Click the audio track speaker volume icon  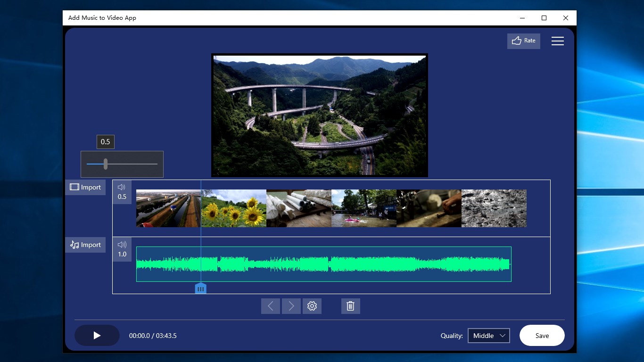pos(122,245)
